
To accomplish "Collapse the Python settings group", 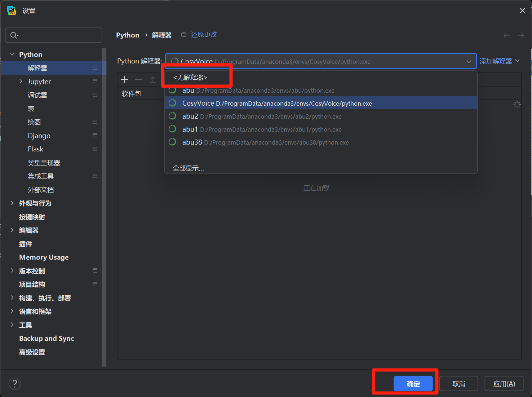I will click(x=12, y=54).
